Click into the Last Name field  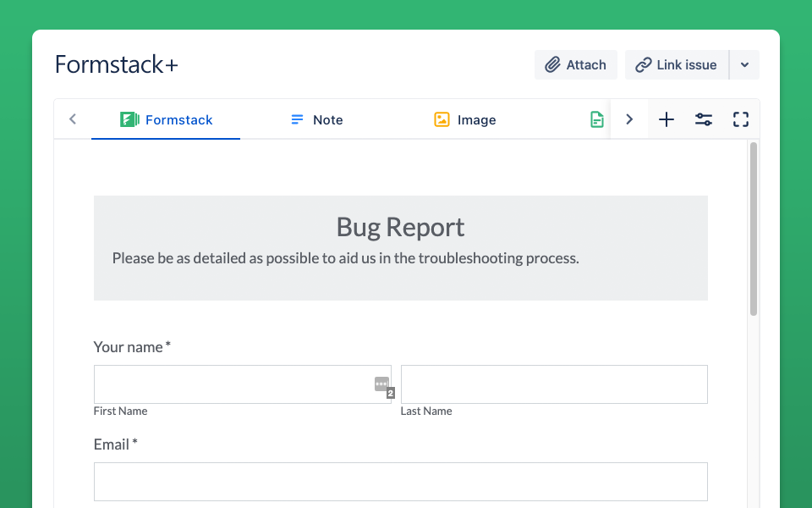(x=554, y=384)
